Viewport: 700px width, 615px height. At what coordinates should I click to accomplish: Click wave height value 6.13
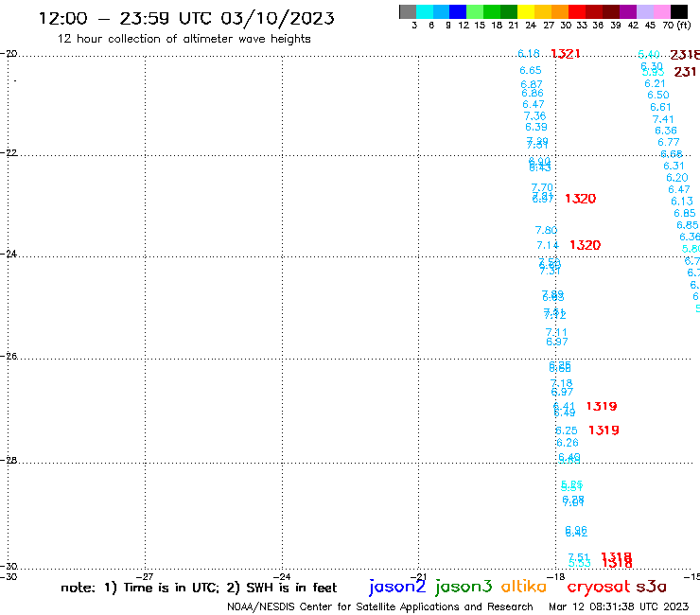pyautogui.click(x=682, y=202)
